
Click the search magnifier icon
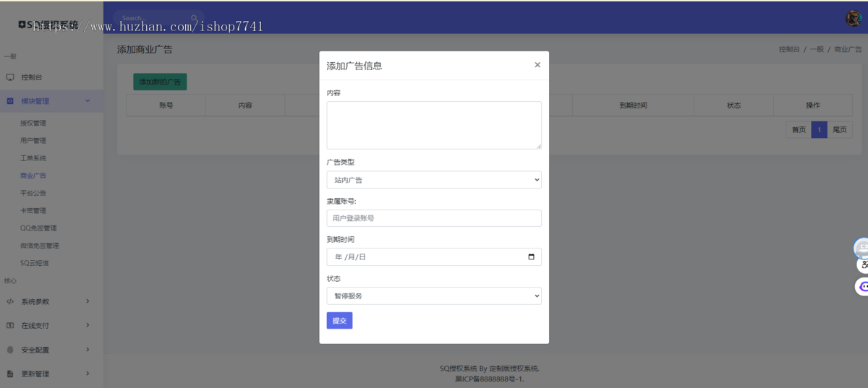click(195, 18)
